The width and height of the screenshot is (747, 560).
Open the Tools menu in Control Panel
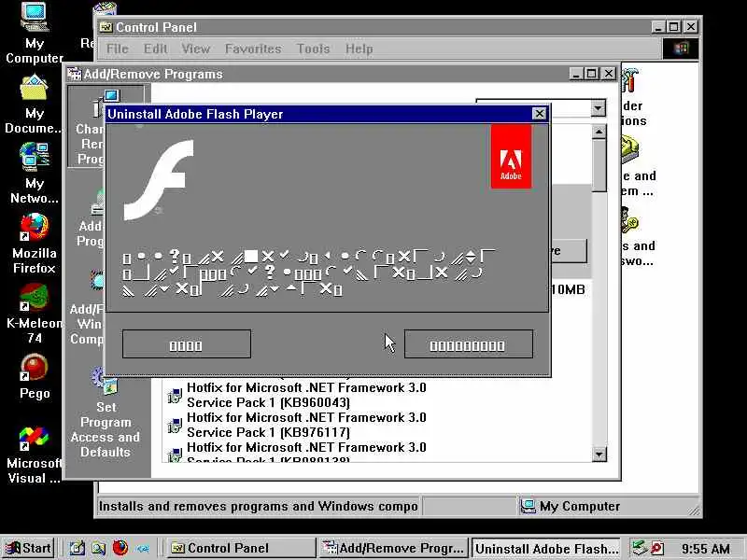click(x=313, y=49)
